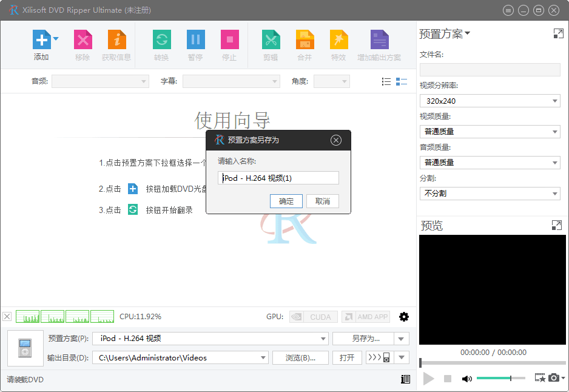Click the preview seek slider
Image resolution: width=569 pixels, height=392 pixels.
[x=493, y=363]
